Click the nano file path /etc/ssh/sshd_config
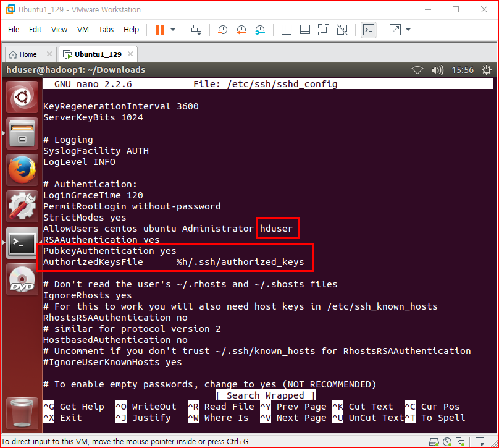Viewport: 499px width, 448px height. [282, 84]
